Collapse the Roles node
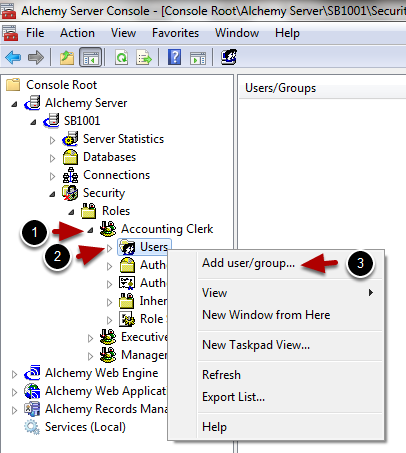The height and width of the screenshot is (453, 406). (x=71, y=212)
